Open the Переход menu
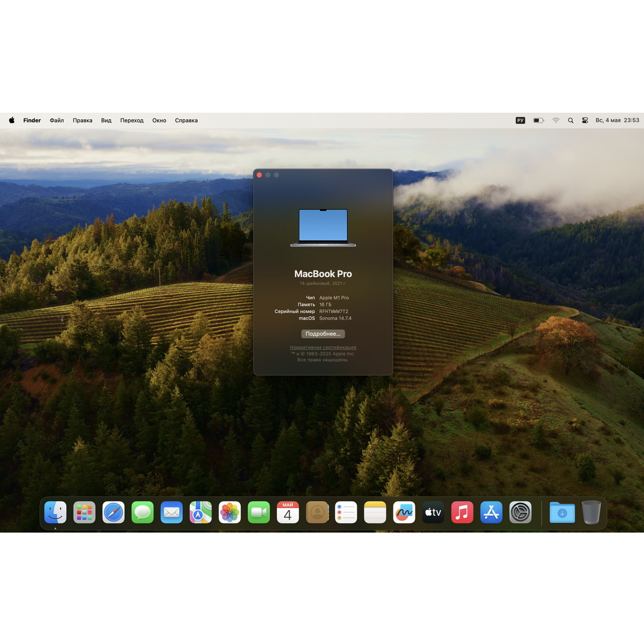 [x=132, y=120]
